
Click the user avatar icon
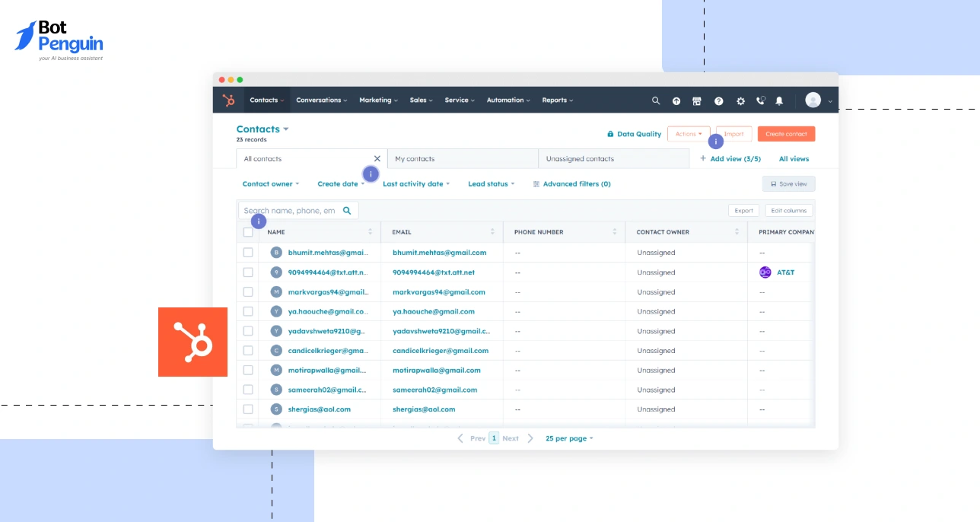(811, 100)
